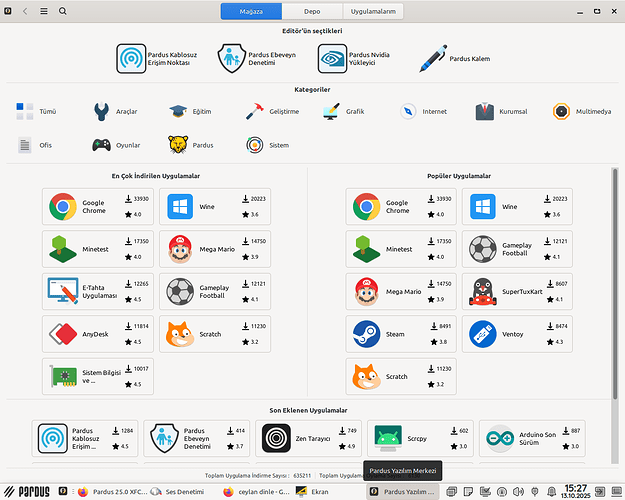Select AnyDesk from most downloaded apps
The width and height of the screenshot is (625, 500).
(x=97, y=334)
